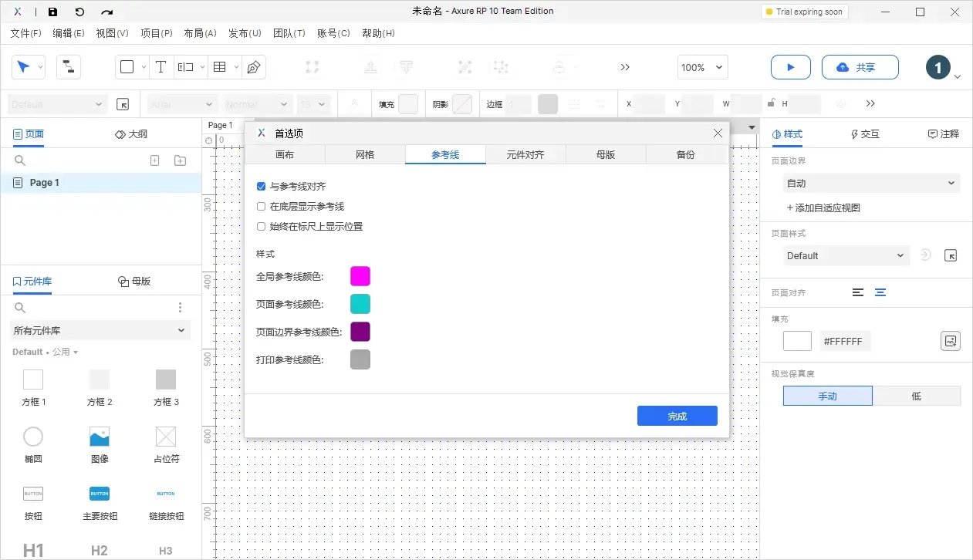Uncheck 与参考线对齐 option

click(261, 186)
